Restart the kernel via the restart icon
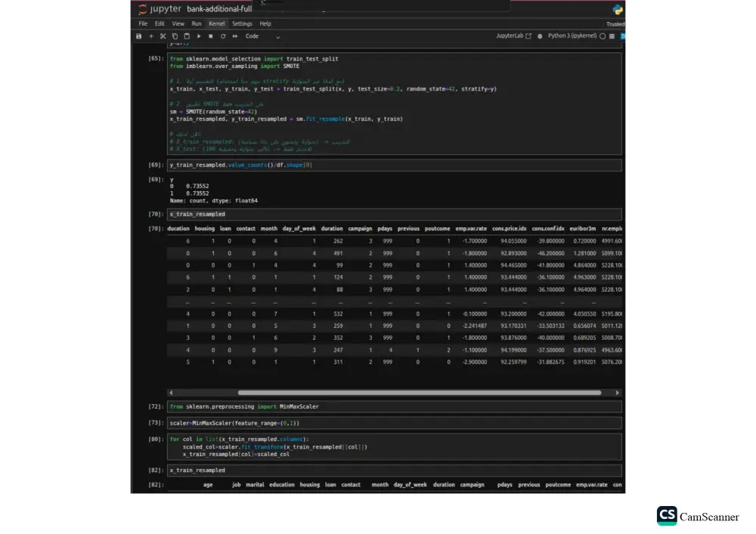This screenshot has height=534, width=756. click(x=222, y=35)
